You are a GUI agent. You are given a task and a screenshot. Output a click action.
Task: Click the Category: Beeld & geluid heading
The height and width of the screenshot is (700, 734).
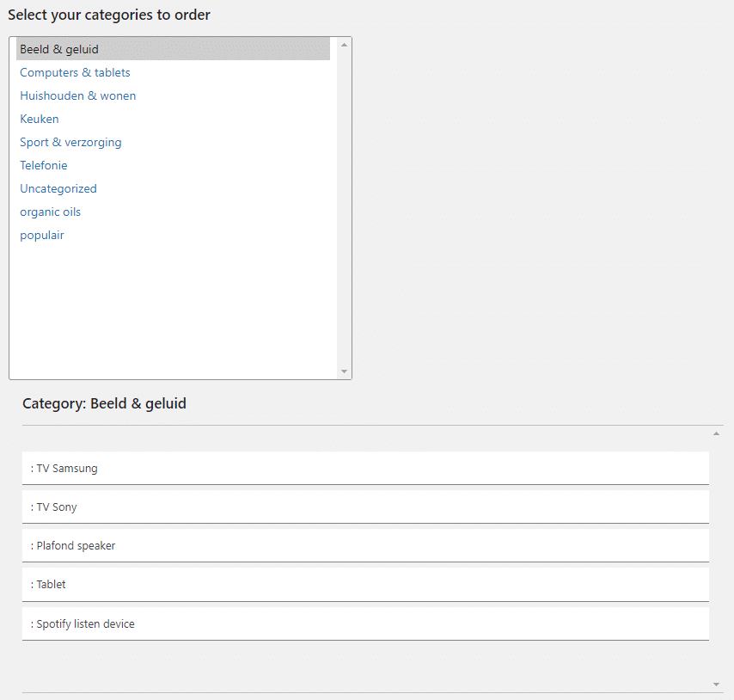[104, 403]
